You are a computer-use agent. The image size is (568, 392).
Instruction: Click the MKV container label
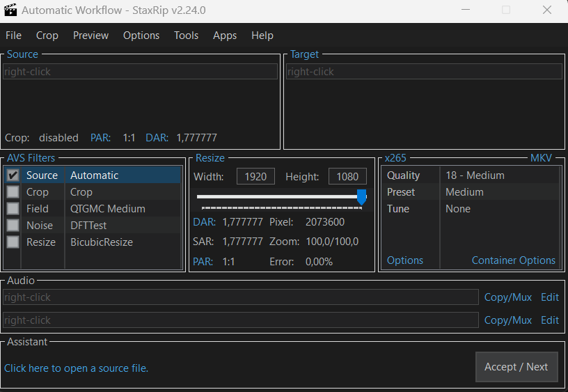pos(541,158)
